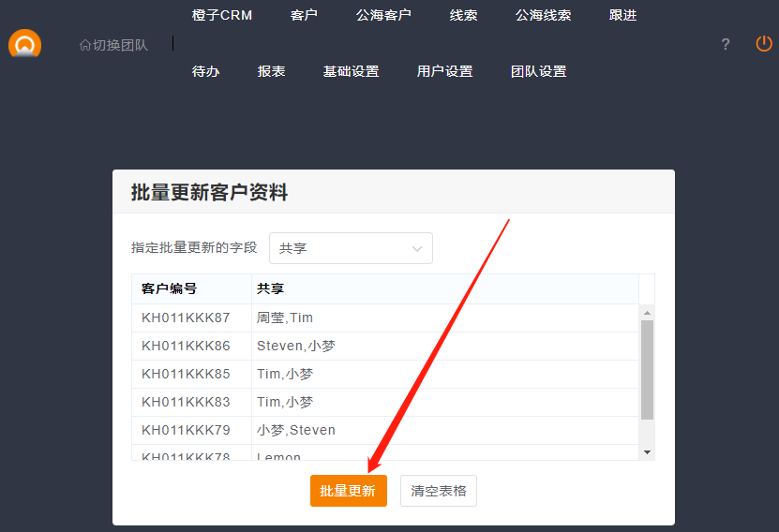Open the 客户 menu
Screen dimensions: 779x532
pos(304,15)
